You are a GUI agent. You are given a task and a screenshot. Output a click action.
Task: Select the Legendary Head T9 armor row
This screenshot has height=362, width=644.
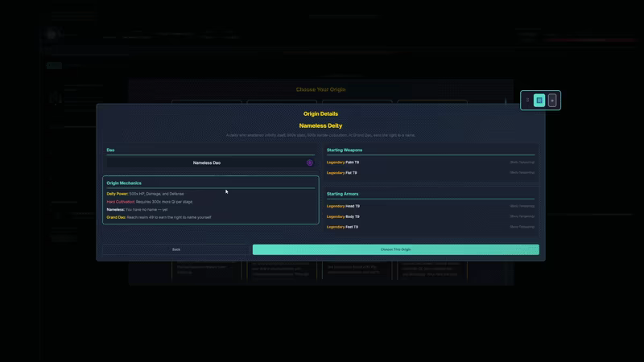tap(431, 206)
